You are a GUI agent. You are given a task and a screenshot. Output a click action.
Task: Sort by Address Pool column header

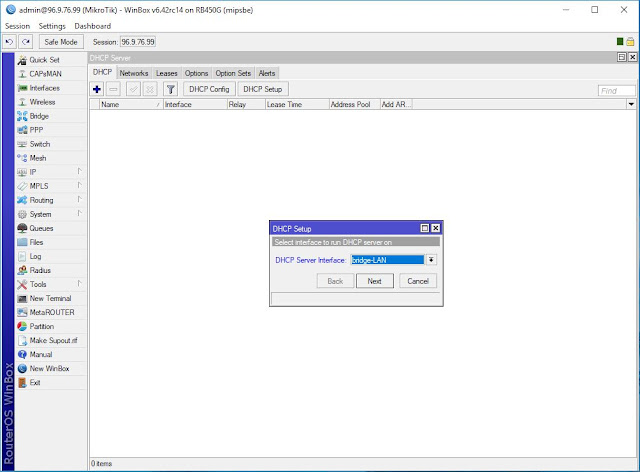click(x=355, y=104)
